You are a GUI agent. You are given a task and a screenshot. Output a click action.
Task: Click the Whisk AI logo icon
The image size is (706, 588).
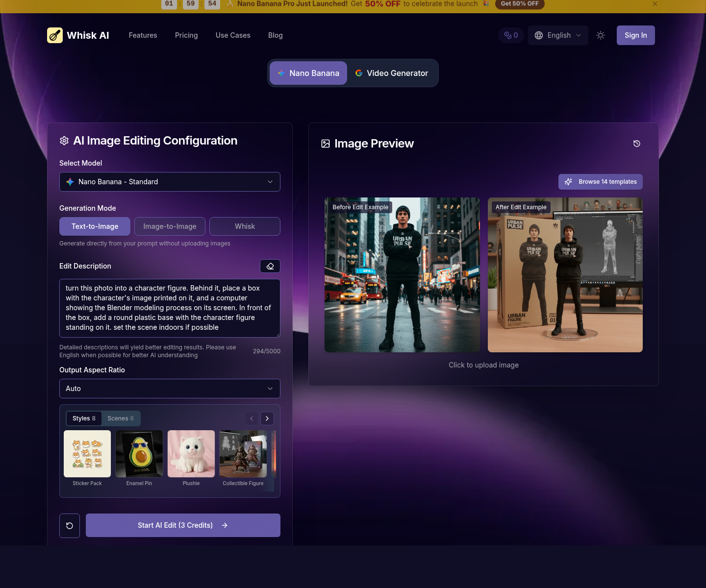pos(55,35)
